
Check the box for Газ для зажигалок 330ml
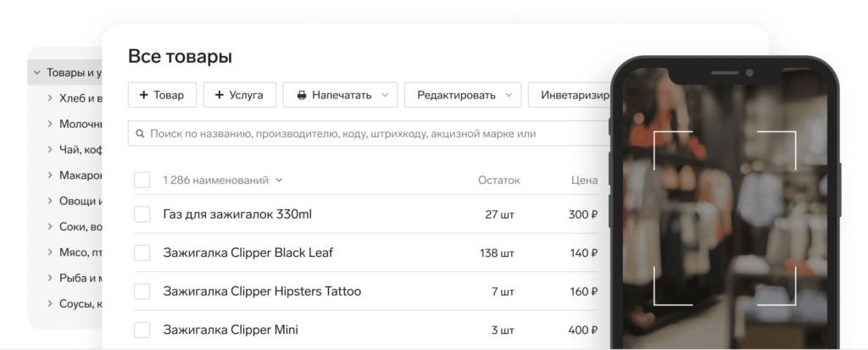click(x=142, y=214)
